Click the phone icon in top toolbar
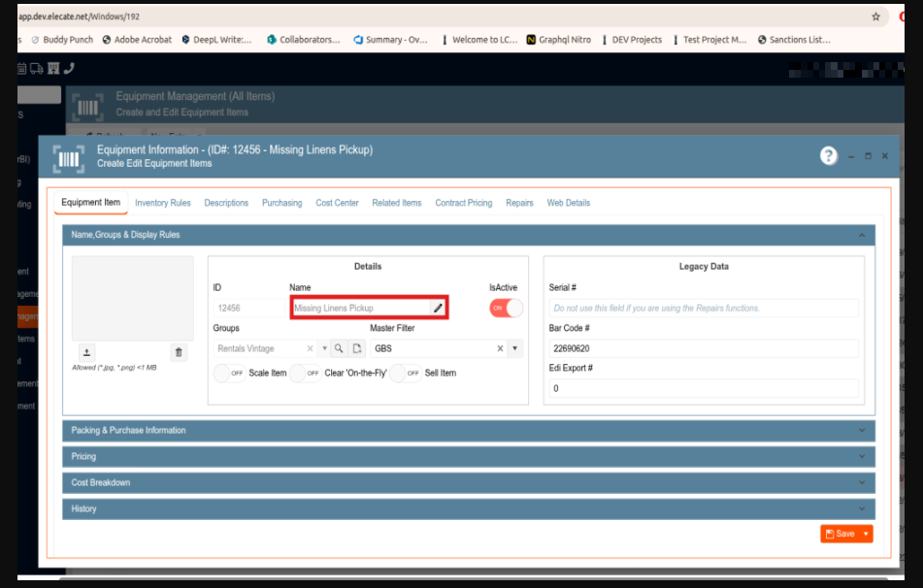923x588 pixels. [69, 68]
